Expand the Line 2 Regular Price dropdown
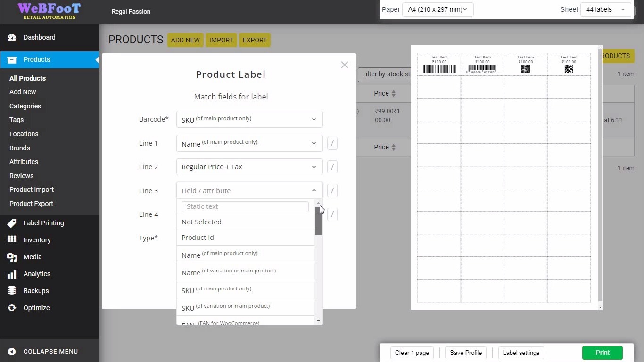The image size is (644, 362). point(249,167)
